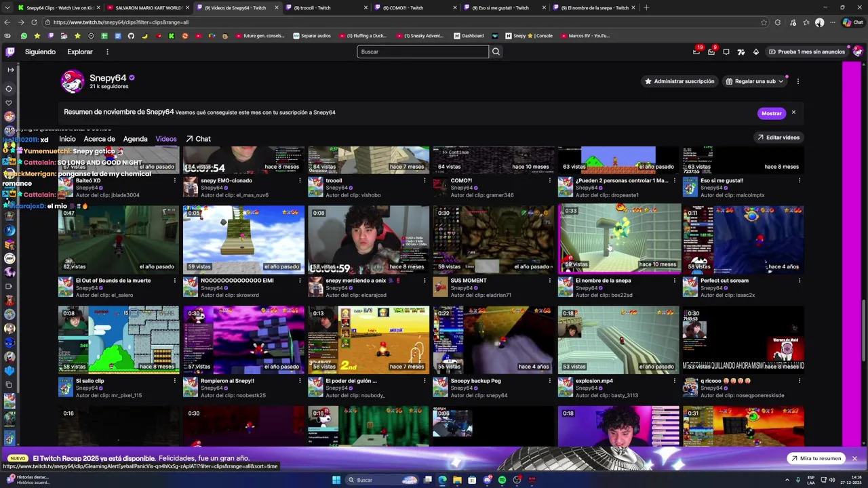Screen dimensions: 868x488
Task: Open File Explorer from the taskbar
Action: click(x=457, y=480)
